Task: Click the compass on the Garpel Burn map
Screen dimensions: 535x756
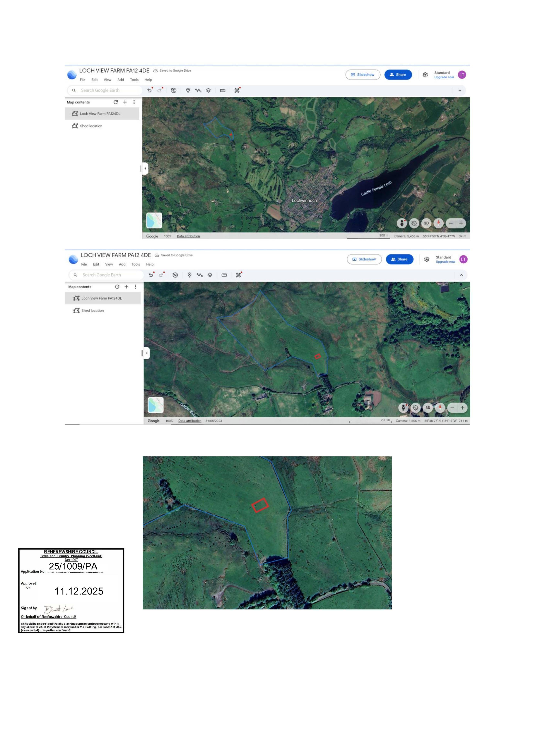Action: pyautogui.click(x=440, y=408)
